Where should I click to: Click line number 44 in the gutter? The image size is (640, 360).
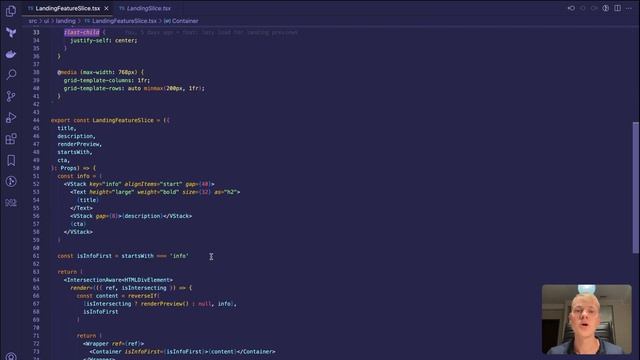[x=36, y=120]
